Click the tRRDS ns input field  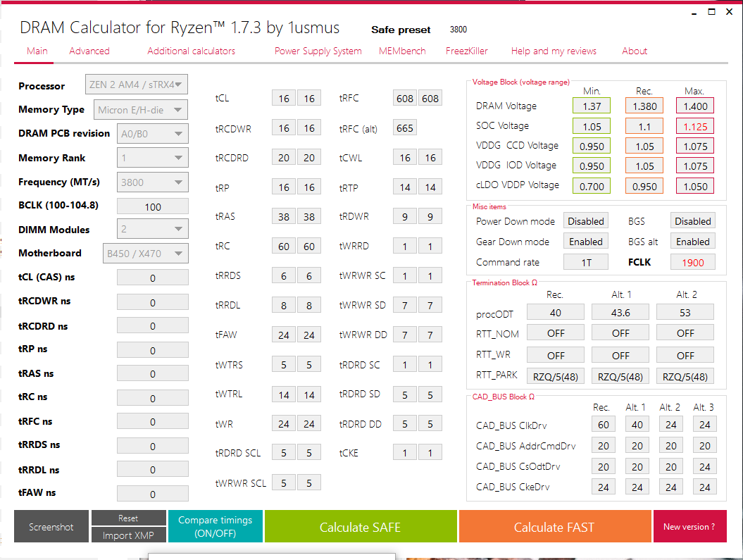click(x=153, y=446)
